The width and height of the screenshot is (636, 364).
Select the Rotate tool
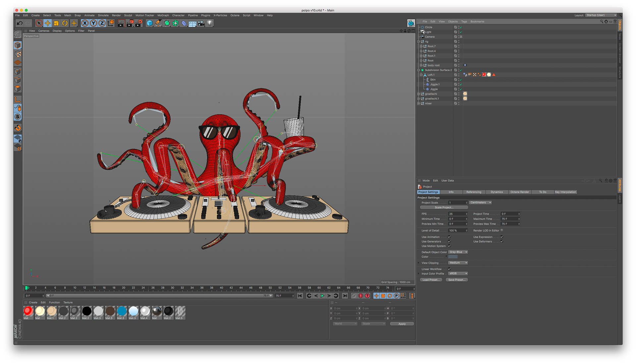[65, 23]
